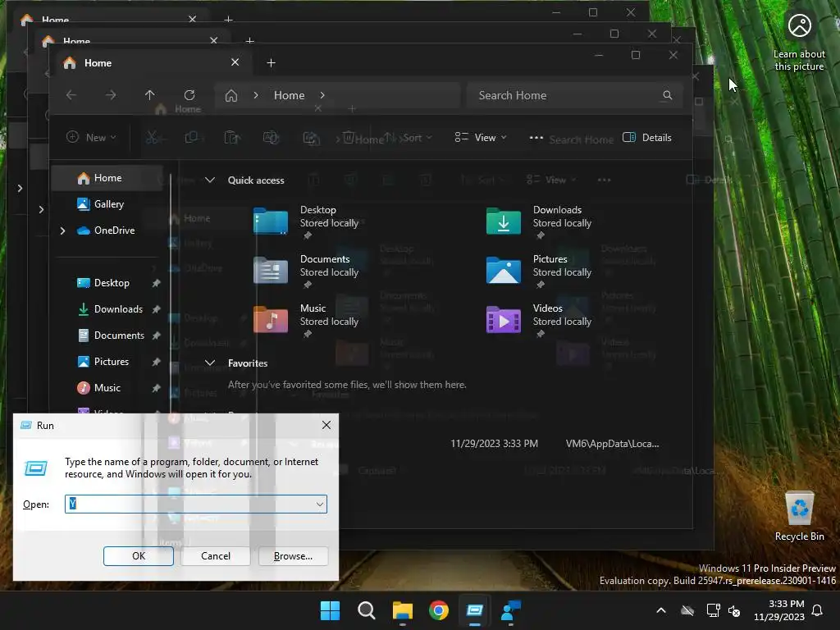
Task: Add a new tab in middle Explorer window
Action: tap(249, 41)
